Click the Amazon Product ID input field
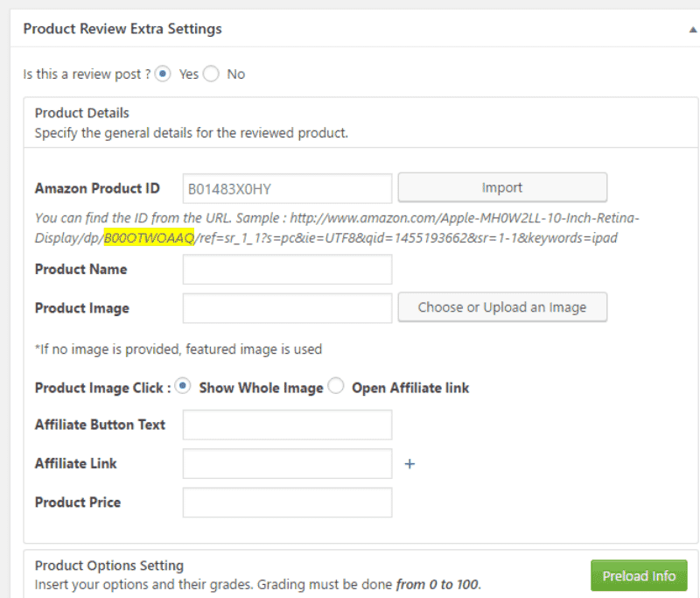This screenshot has height=598, width=700. click(287, 188)
